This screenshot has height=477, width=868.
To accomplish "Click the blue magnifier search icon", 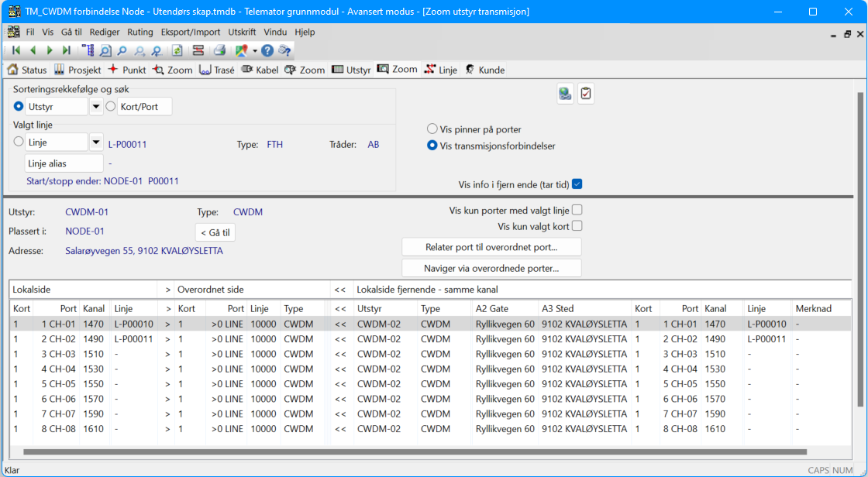I will [122, 50].
